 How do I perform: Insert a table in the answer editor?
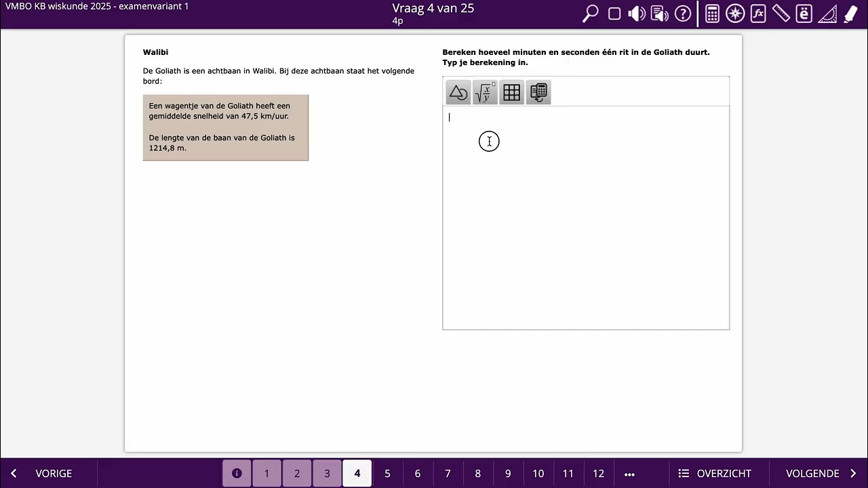512,93
